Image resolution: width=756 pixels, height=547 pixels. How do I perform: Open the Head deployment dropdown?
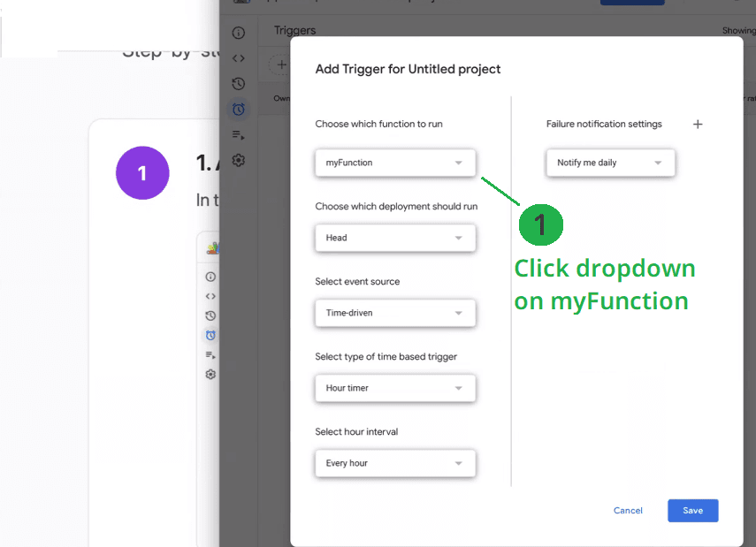click(x=395, y=238)
